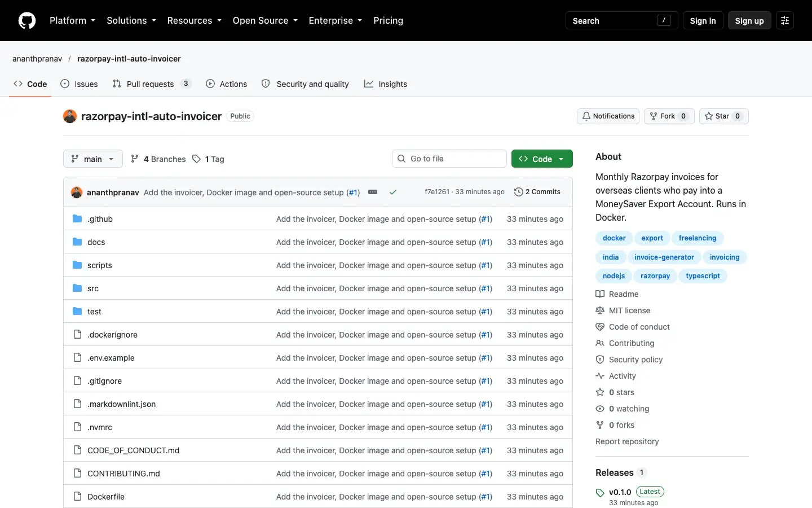Click the Dockerfile file icon
Viewport: 812px width, 508px height.
(77, 497)
